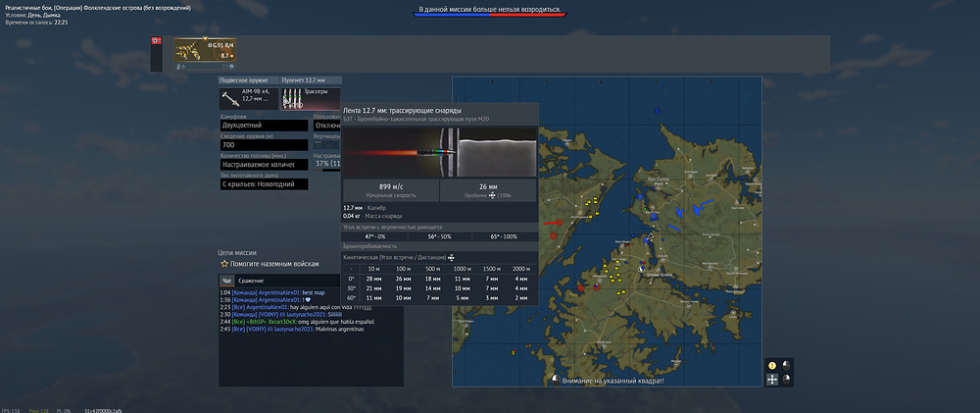The width and height of the screenshot is (980, 413).
Task: Click the mouse icon before Внимание на указанный квадрат
Action: click(x=557, y=380)
